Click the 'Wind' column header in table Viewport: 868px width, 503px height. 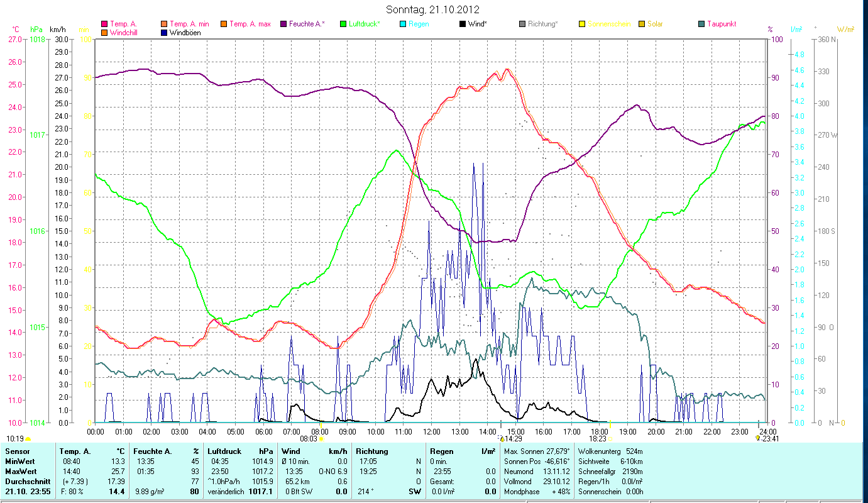[291, 451]
